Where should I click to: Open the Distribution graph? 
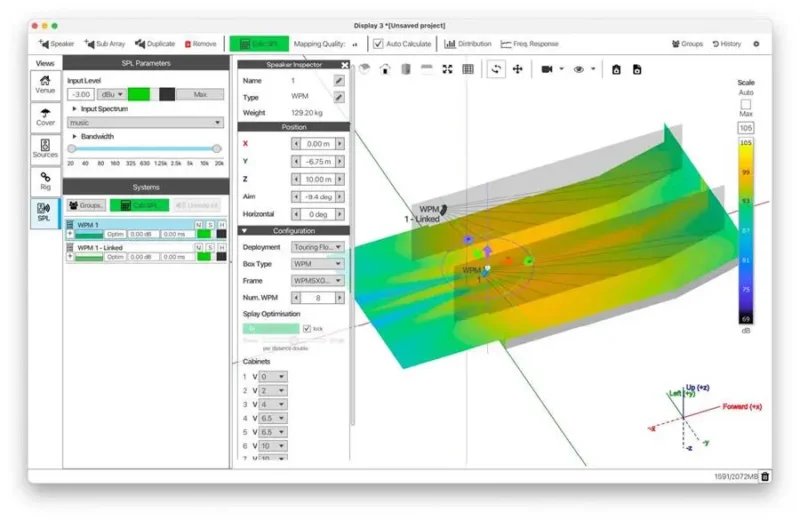[468, 44]
